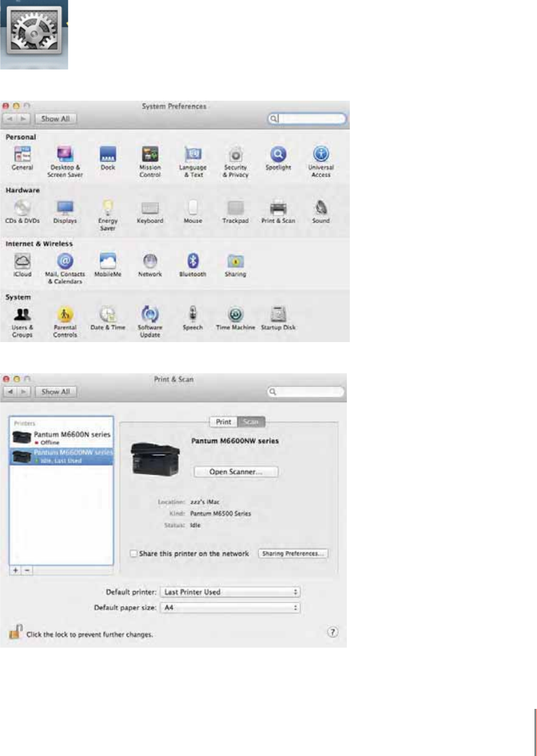Go back in System Preferences window

click(x=11, y=118)
